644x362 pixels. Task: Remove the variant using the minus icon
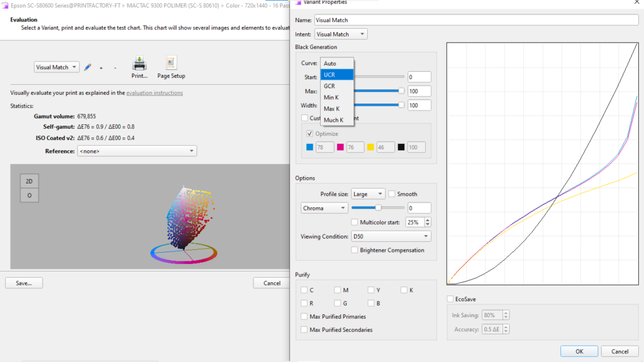114,68
